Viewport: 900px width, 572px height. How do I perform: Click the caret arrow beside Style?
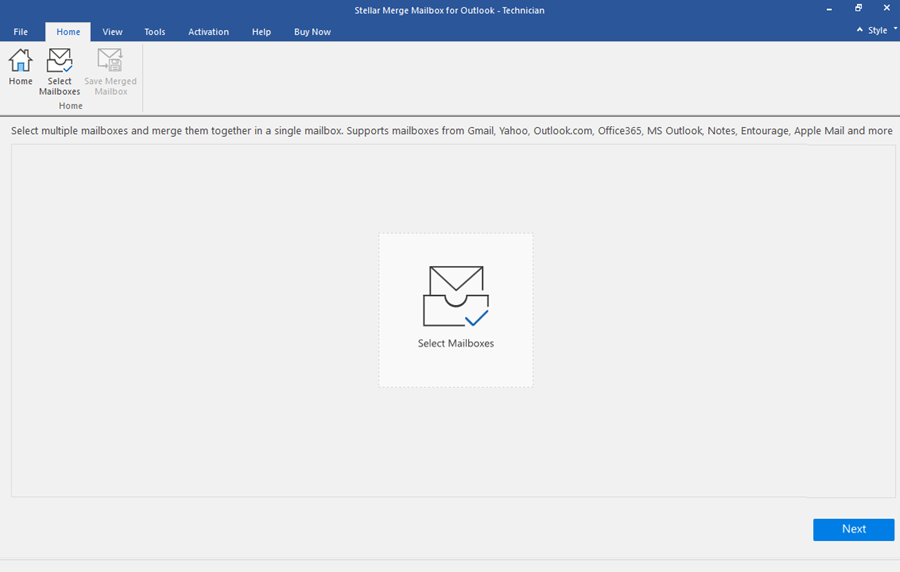860,30
